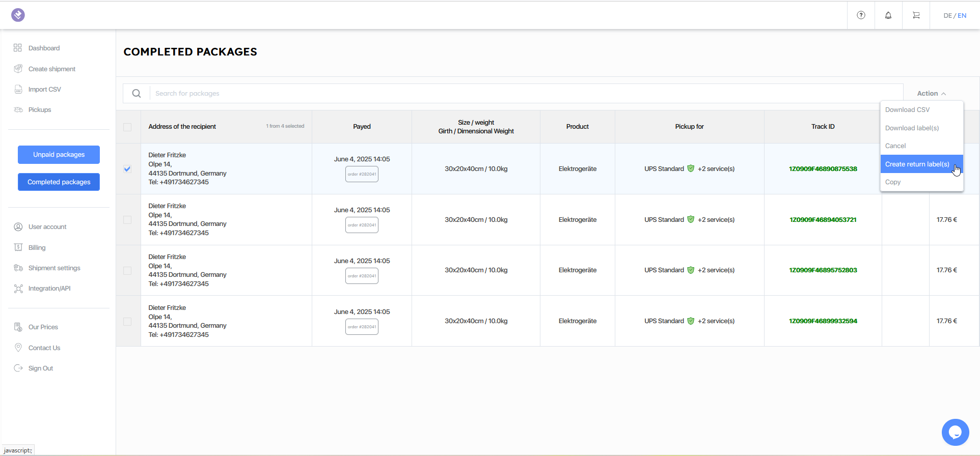Click the Our Prices icon
Viewport: 980px width, 456px height.
click(x=18, y=327)
